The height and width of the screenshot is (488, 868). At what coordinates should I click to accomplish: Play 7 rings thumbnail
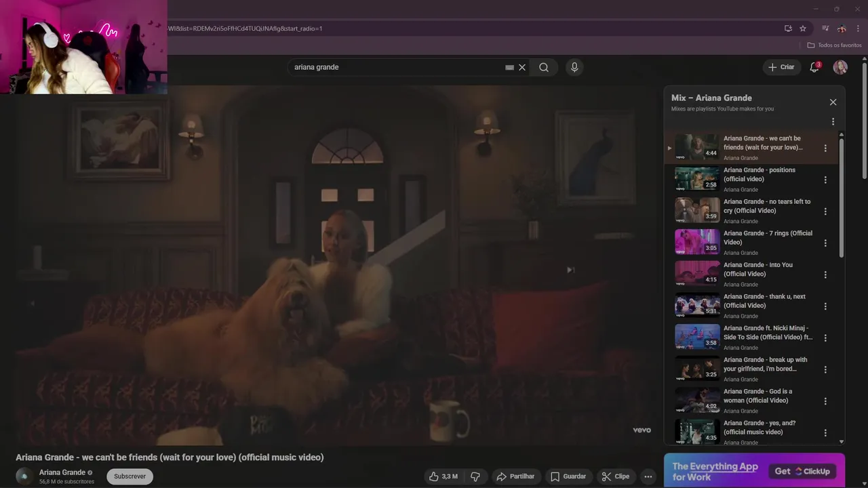697,242
